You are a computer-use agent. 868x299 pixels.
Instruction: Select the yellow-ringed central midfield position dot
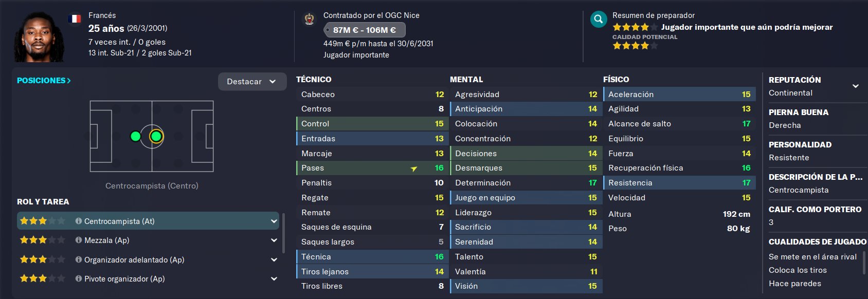(x=156, y=136)
